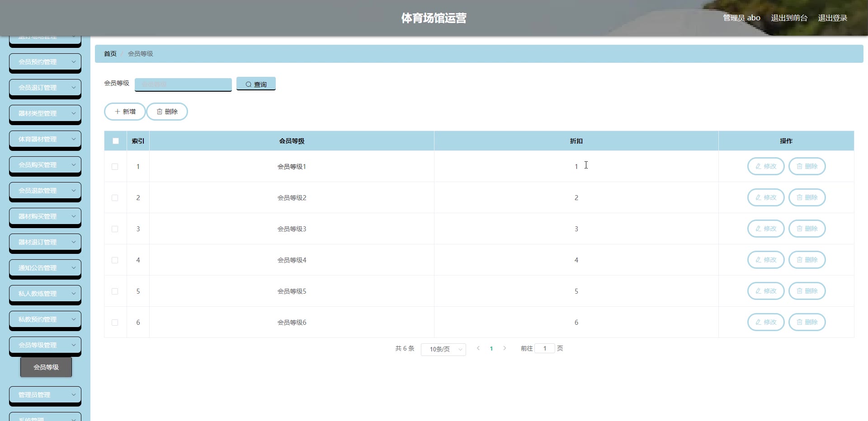Click the 首页 breadcrumb link
This screenshot has height=421, width=868.
point(110,54)
